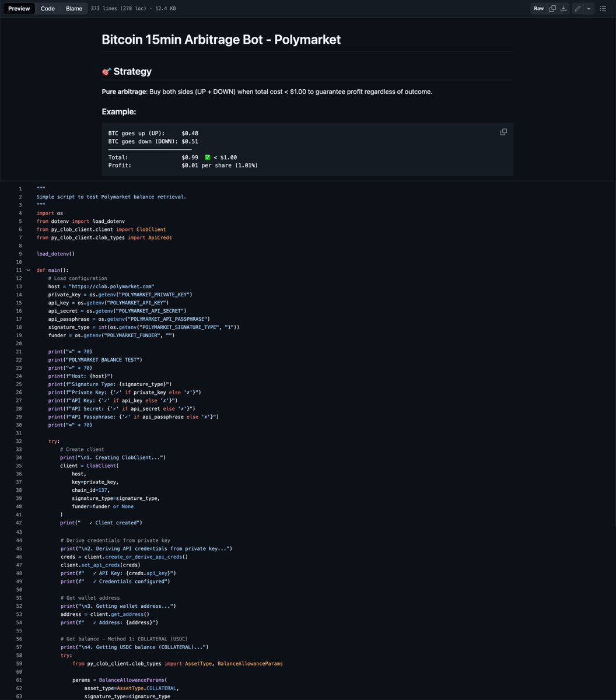Click the 'Pure arbitrage' bold text

124,92
